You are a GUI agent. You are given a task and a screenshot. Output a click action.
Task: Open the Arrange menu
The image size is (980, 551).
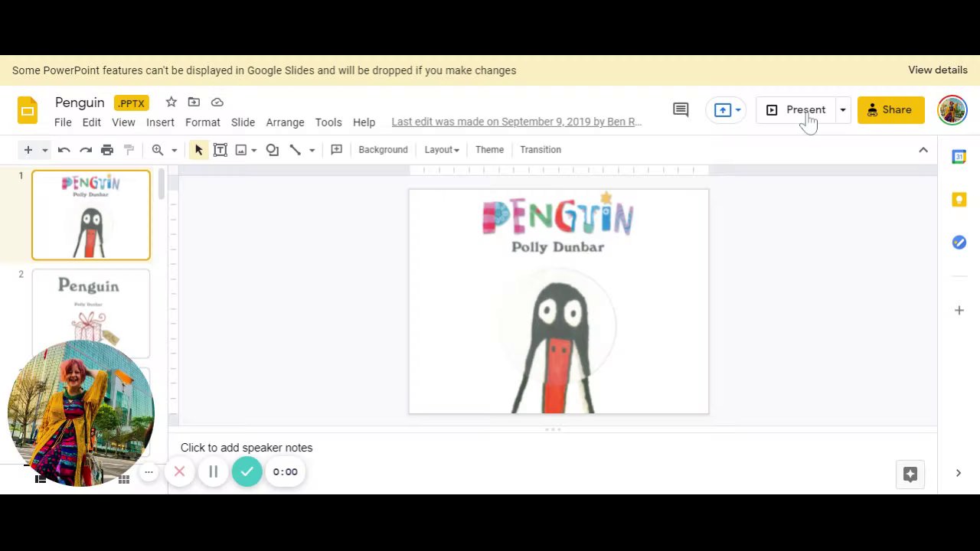point(285,122)
